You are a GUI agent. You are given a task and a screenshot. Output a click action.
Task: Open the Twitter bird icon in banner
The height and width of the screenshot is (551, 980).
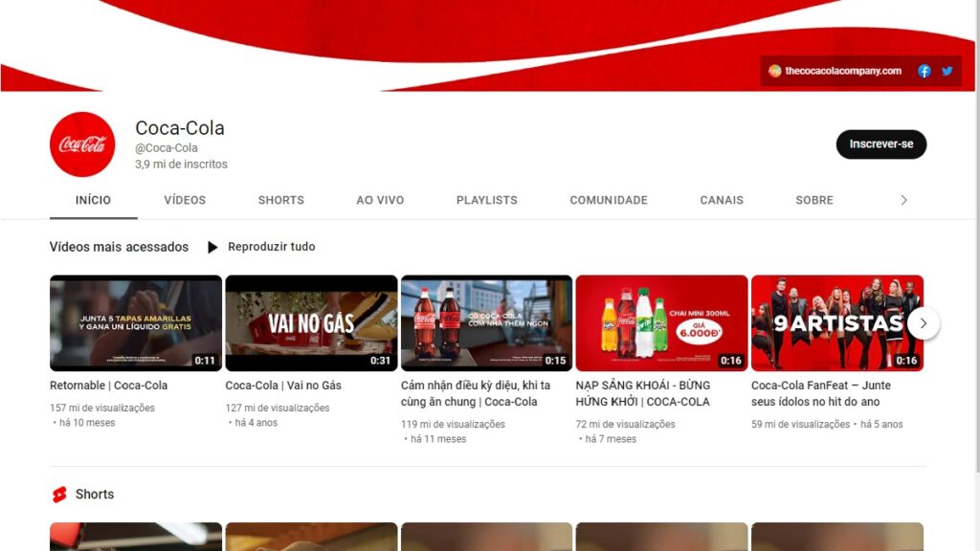(x=947, y=71)
